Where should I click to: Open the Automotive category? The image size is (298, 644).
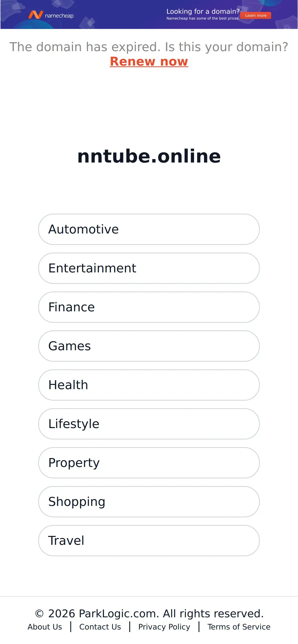point(149,229)
